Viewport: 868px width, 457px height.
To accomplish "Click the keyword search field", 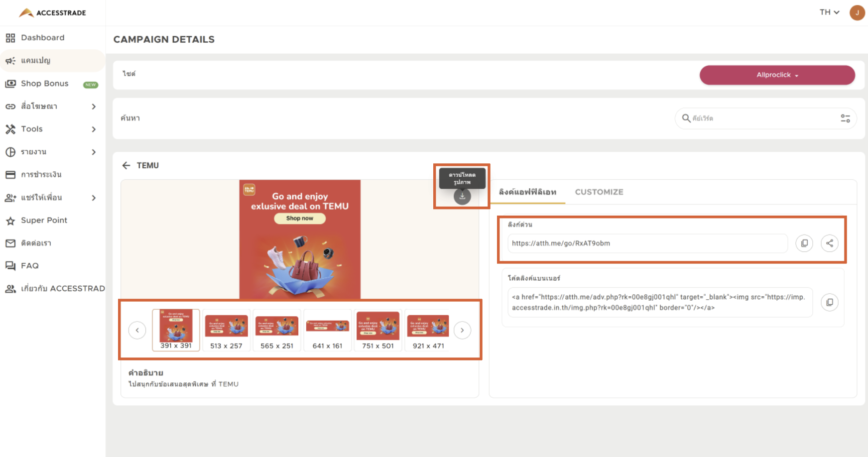I will point(765,118).
